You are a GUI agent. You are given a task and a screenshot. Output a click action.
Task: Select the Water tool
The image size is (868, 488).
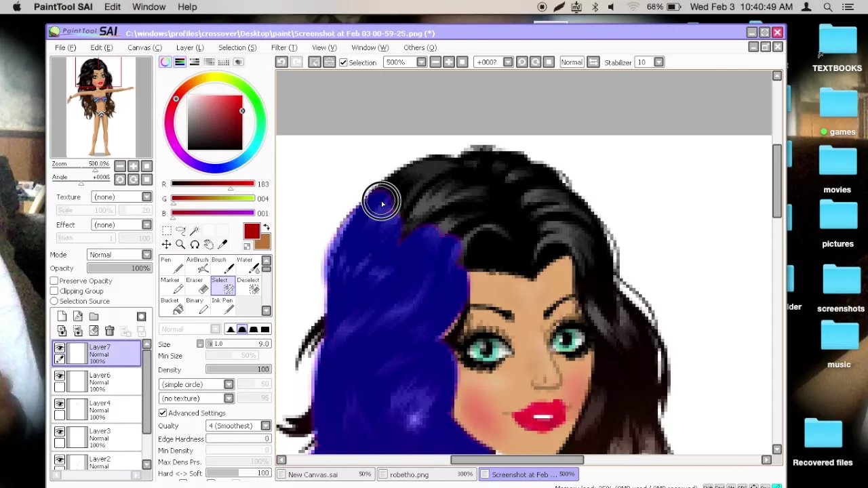coord(248,266)
